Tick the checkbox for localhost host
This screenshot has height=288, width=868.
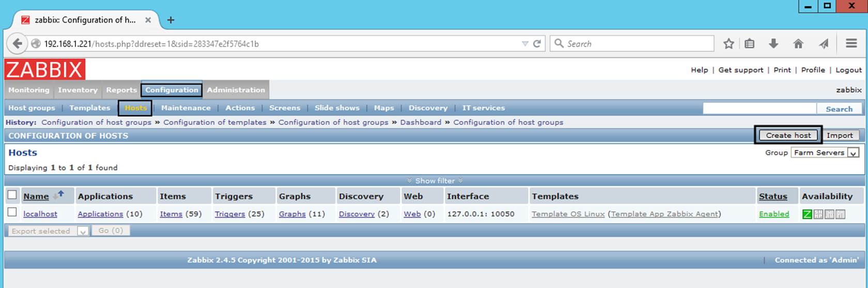tap(12, 212)
